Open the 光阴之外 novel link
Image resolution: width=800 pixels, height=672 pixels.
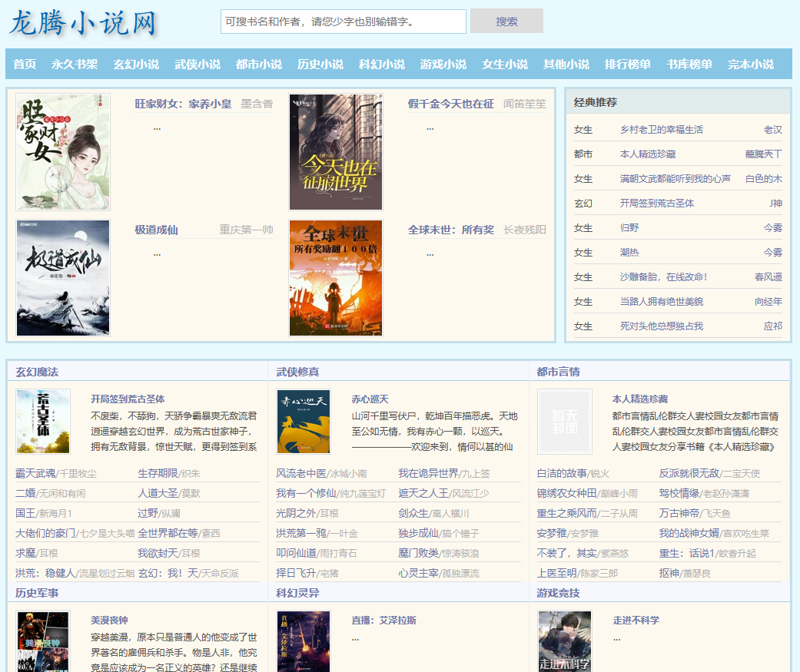point(296,513)
